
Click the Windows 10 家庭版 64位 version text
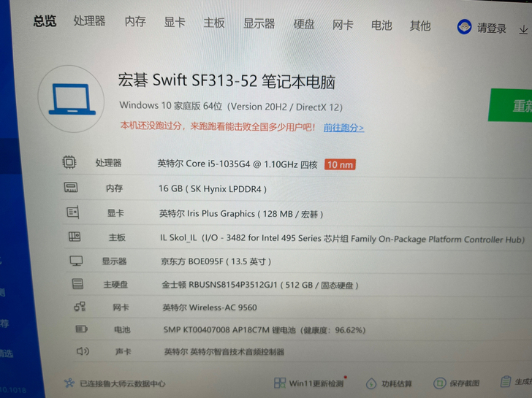pyautogui.click(x=231, y=107)
